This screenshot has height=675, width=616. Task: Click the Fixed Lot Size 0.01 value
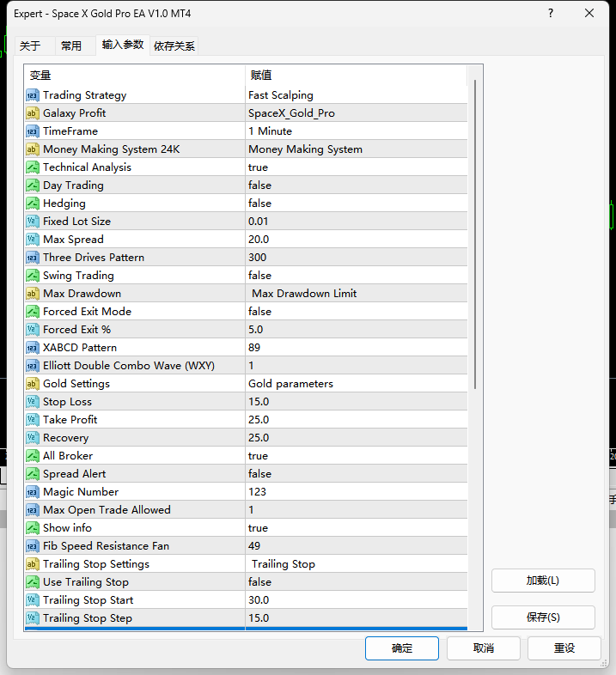pos(357,222)
